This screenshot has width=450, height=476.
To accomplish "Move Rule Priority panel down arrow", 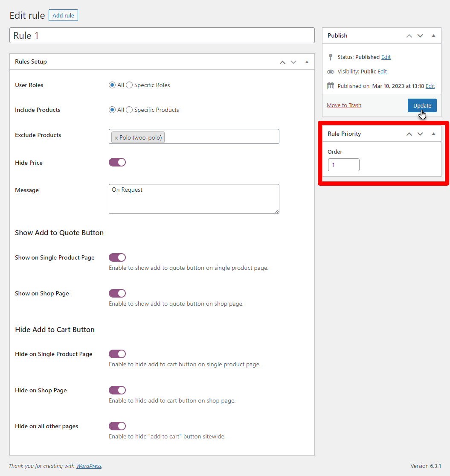I will pos(420,134).
